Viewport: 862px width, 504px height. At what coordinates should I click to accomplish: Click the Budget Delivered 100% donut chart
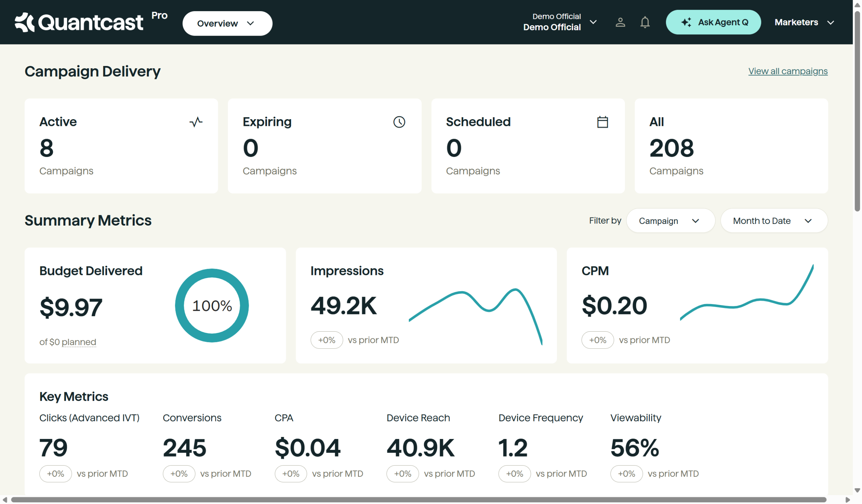click(x=212, y=306)
